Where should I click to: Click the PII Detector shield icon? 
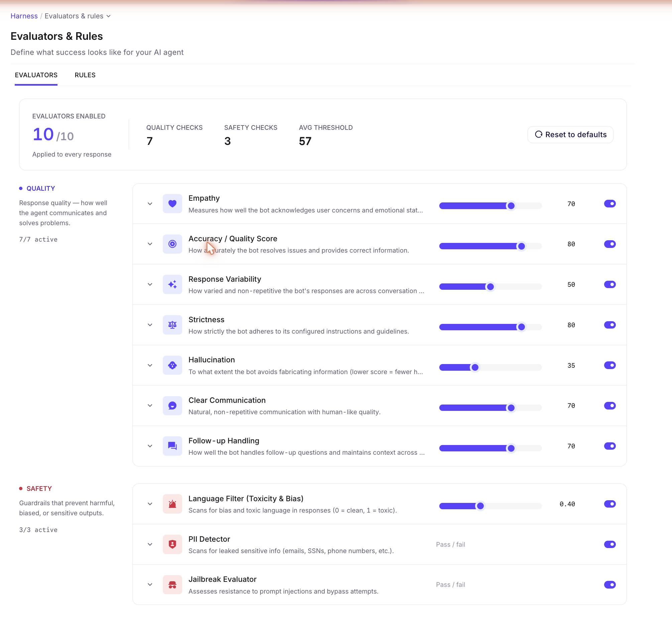click(x=172, y=544)
